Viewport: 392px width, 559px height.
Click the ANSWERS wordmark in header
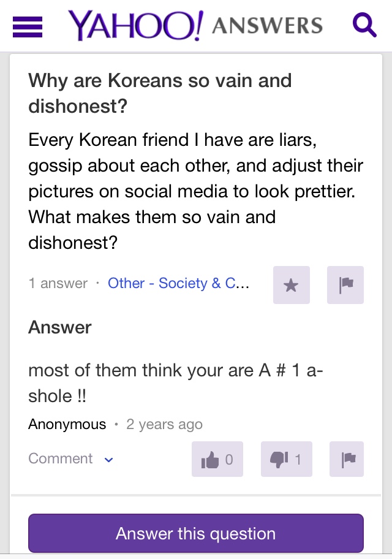[x=266, y=26]
